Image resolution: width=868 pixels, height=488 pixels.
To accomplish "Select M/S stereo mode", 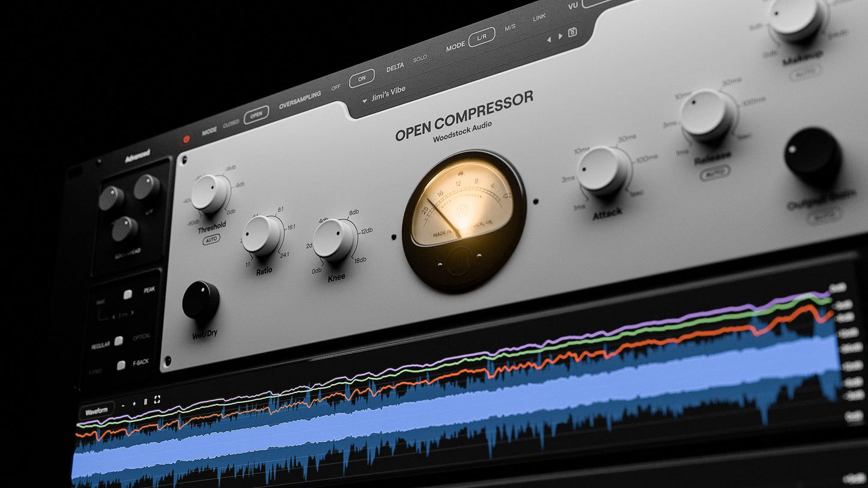I will click(x=510, y=27).
